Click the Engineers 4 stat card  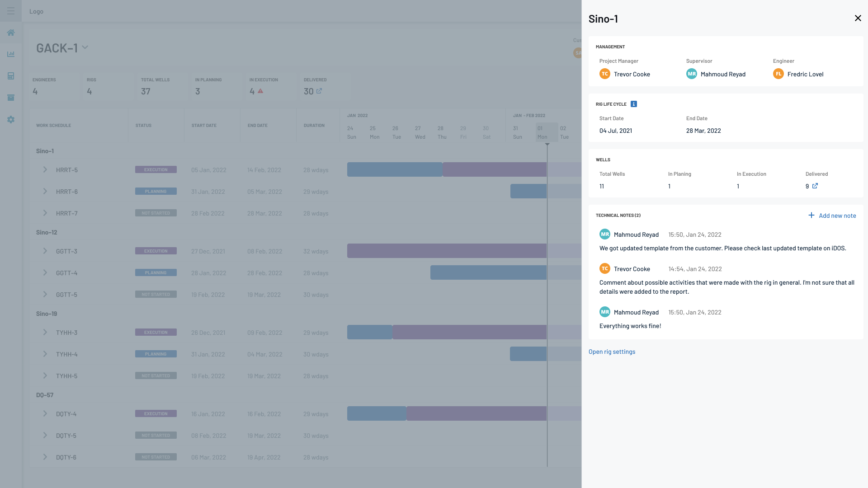[54, 86]
